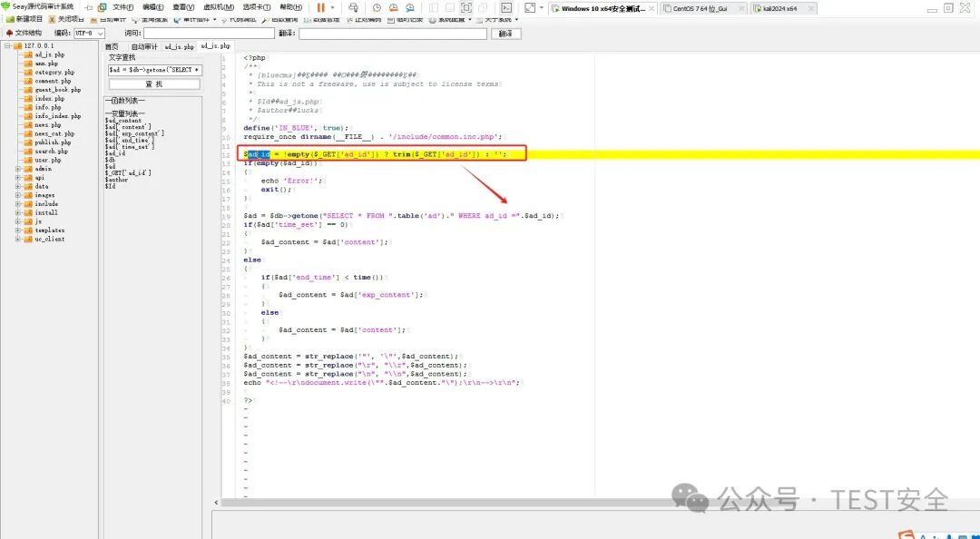This screenshot has height=539, width=980.
Task: Click the VMware library toggle icon next to 文件
Action: pyautogui.click(x=103, y=7)
